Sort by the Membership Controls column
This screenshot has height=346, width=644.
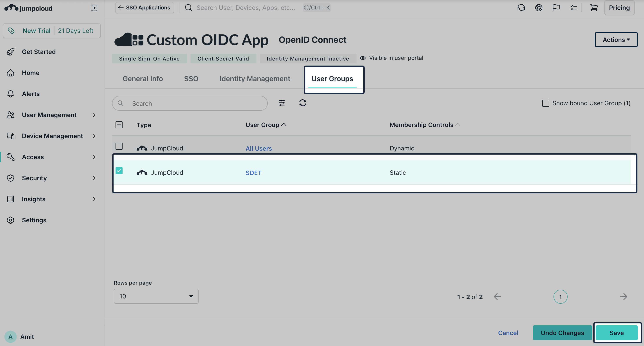(x=421, y=125)
